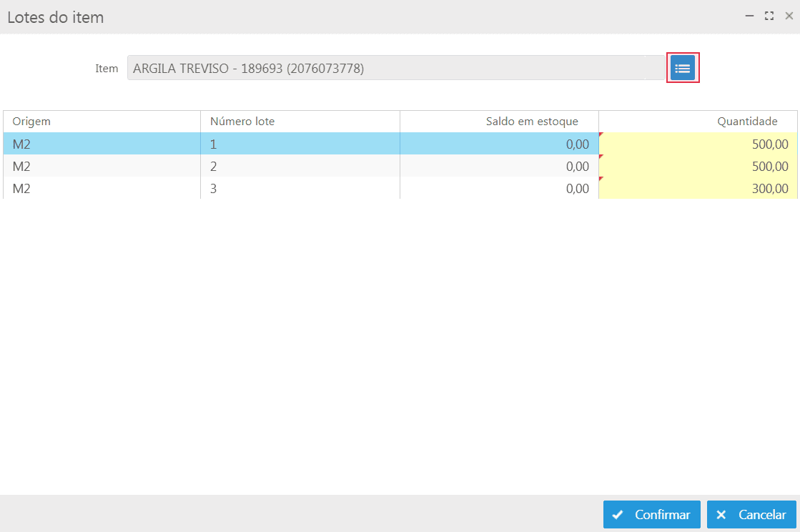Edit the Quantidade cell of lot 1

click(x=697, y=144)
